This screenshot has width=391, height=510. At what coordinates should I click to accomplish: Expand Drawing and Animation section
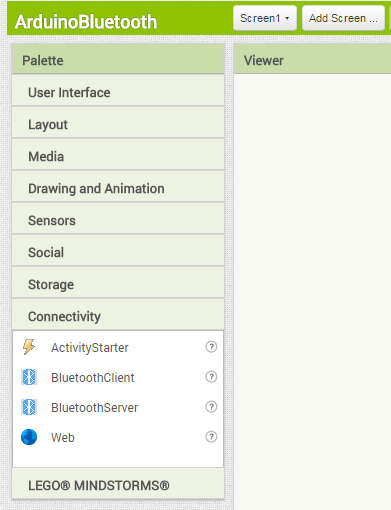[x=118, y=187]
